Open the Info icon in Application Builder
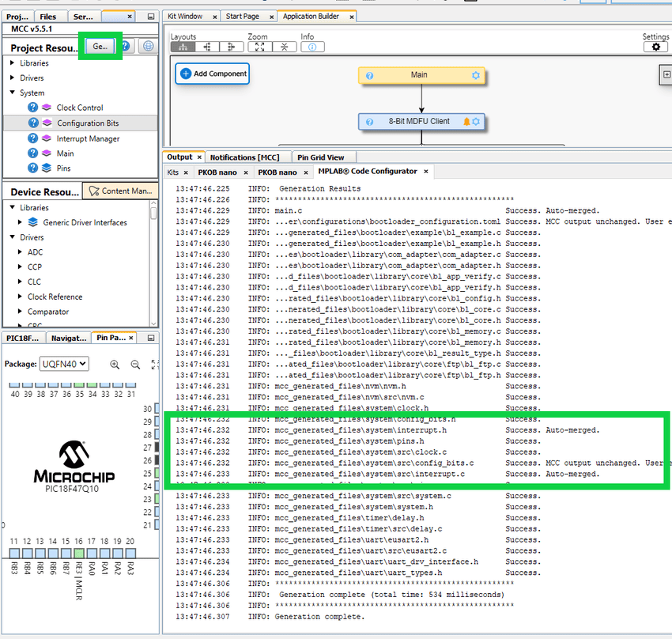The height and width of the screenshot is (639, 672). [311, 47]
